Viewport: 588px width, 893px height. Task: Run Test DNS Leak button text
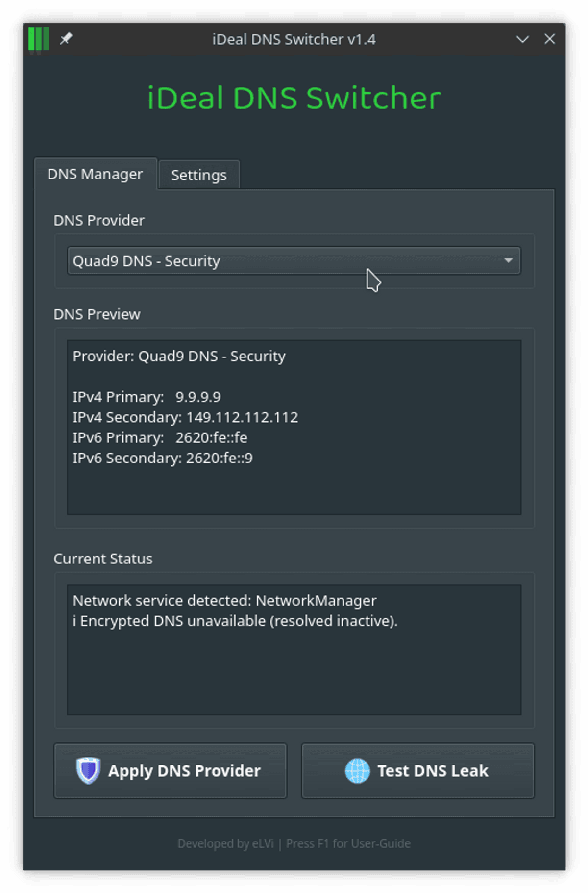tap(433, 771)
